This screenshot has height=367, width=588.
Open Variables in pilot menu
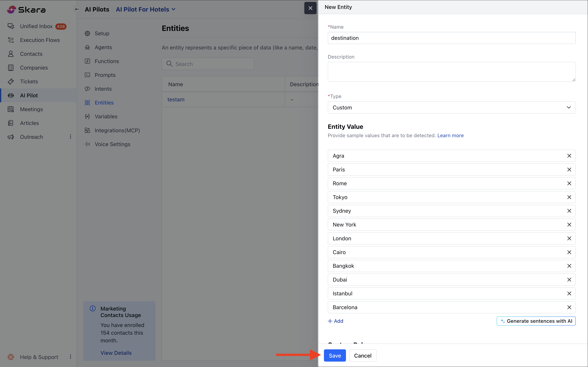pyautogui.click(x=106, y=117)
